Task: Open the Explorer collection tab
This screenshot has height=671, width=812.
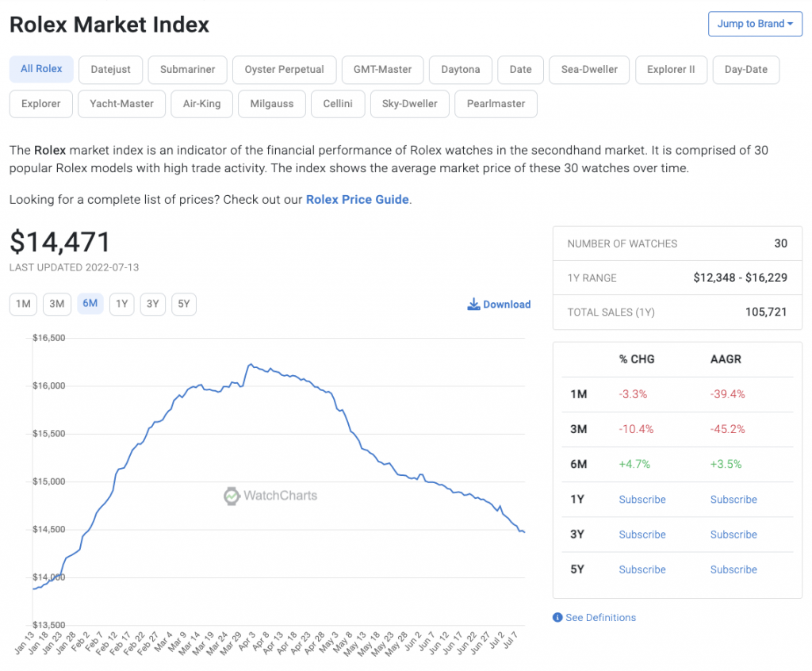Action: pyautogui.click(x=41, y=104)
